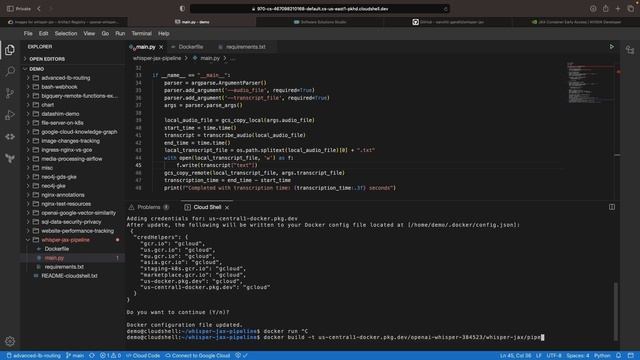The width and height of the screenshot is (640, 360).
Task: Click the UTF-8 encoding status item
Action: pyautogui.click(x=554, y=356)
